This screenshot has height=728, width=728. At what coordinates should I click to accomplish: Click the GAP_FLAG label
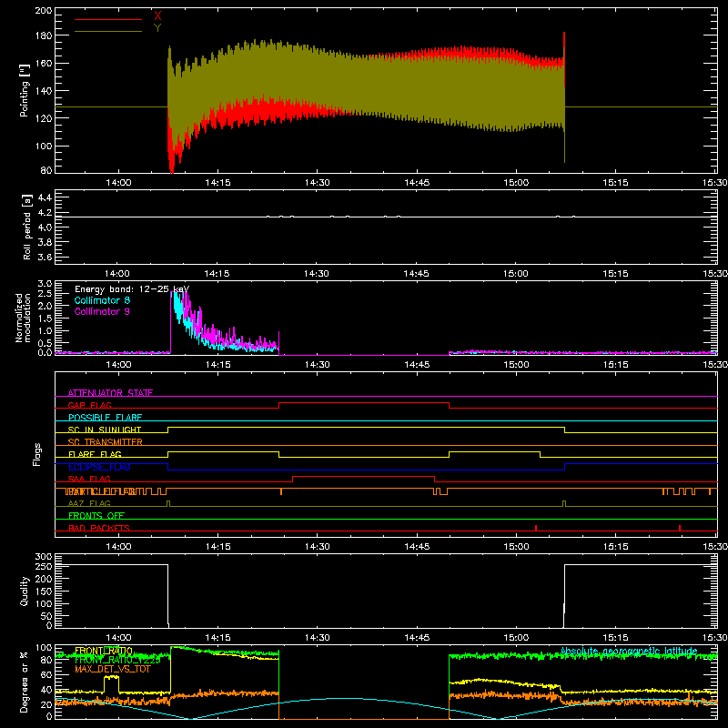(89, 405)
